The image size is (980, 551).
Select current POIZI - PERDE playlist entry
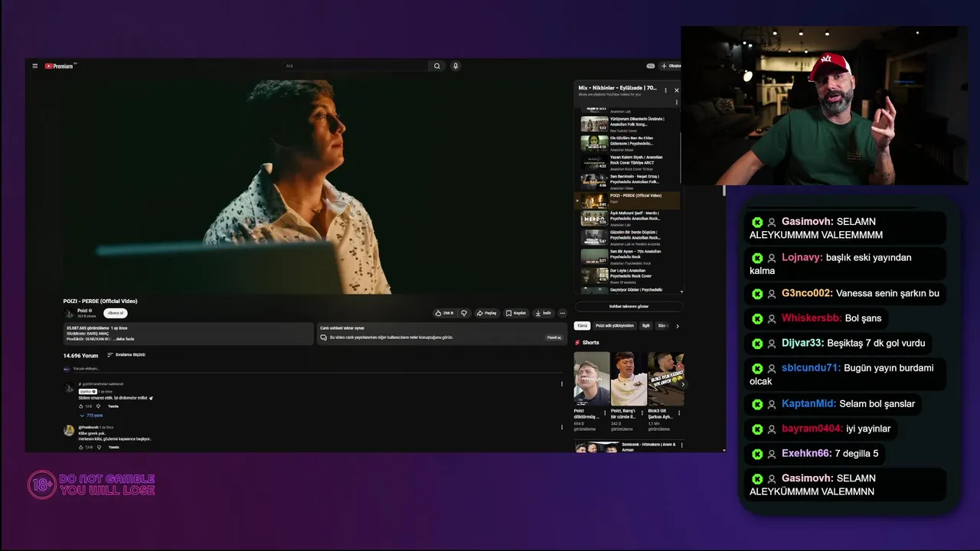click(x=628, y=201)
